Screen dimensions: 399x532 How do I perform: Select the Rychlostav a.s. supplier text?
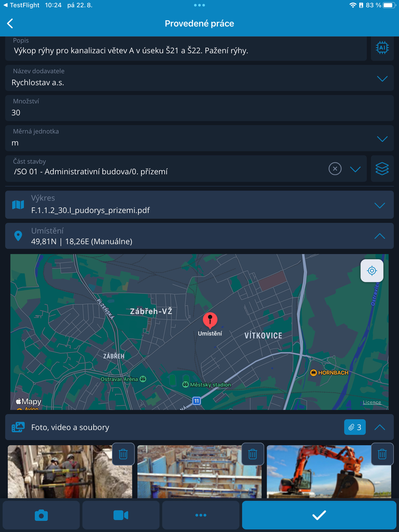click(38, 83)
